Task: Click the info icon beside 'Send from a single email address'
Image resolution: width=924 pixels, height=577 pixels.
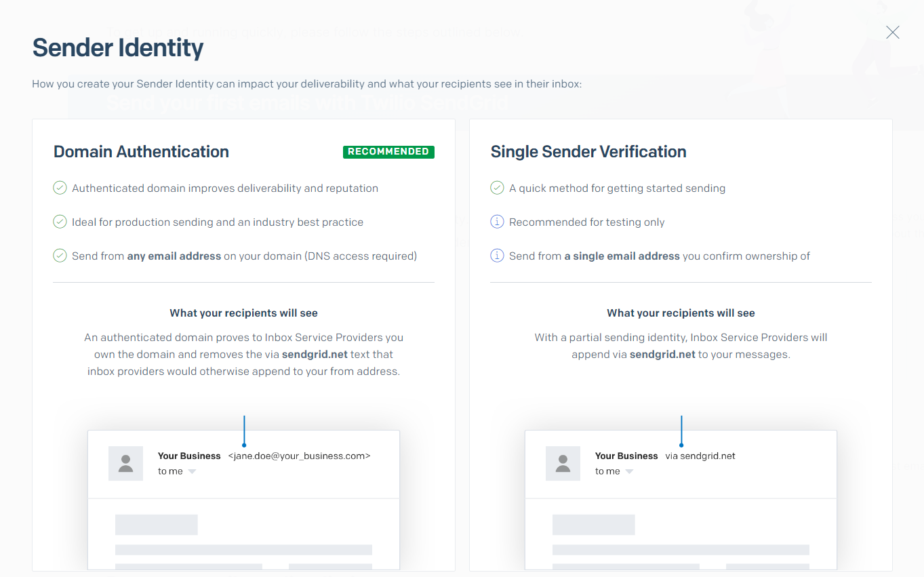Action: point(497,256)
